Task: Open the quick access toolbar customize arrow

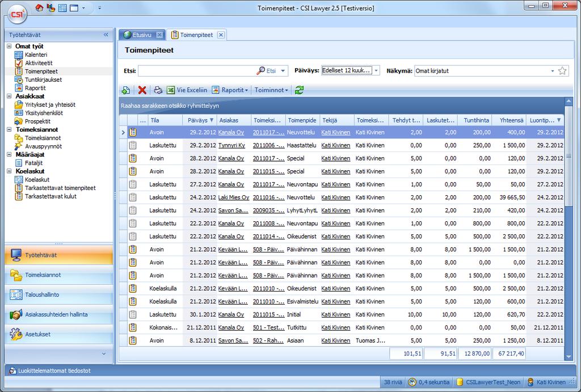Action: point(100,8)
